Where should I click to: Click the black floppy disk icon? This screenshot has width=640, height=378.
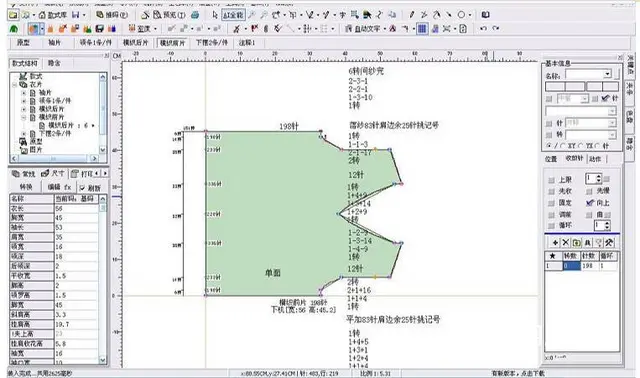tap(99, 29)
